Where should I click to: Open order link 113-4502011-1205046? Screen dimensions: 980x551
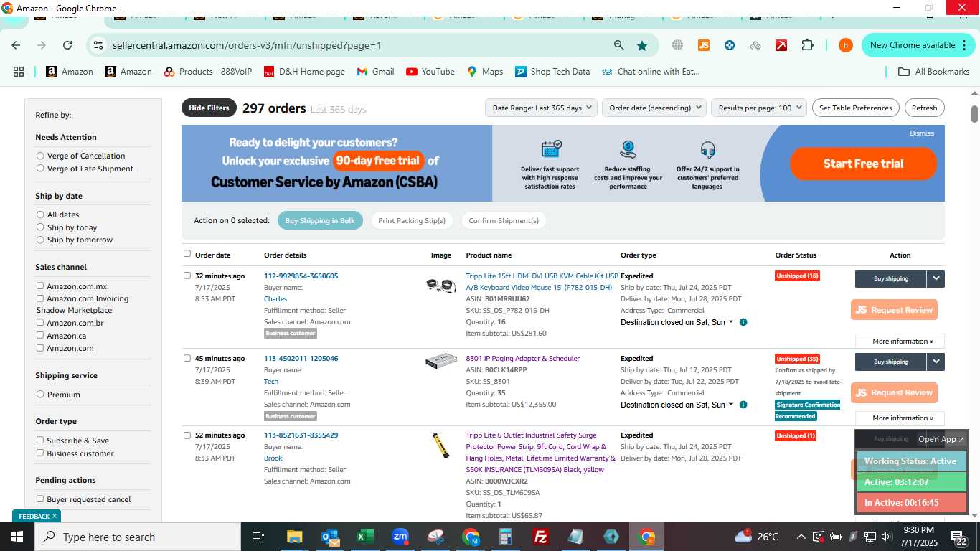point(301,359)
